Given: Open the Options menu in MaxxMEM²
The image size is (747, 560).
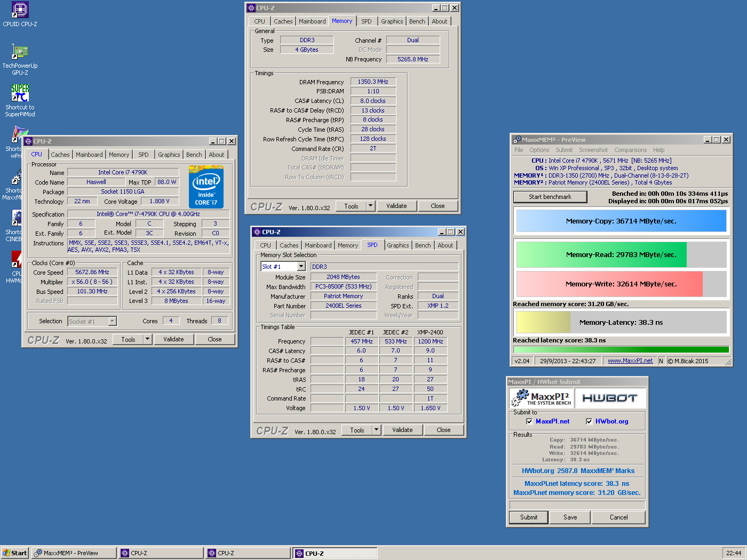Looking at the screenshot, I should 539,150.
